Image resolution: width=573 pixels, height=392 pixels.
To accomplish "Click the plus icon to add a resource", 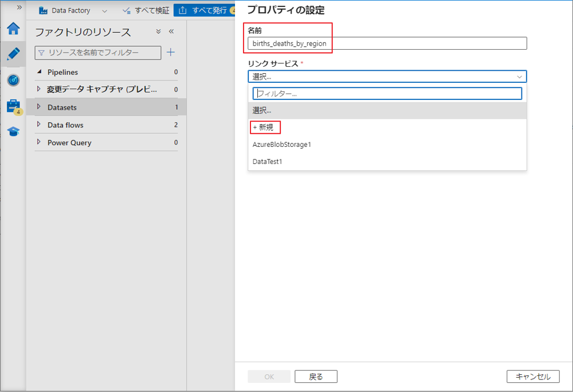I will (170, 52).
